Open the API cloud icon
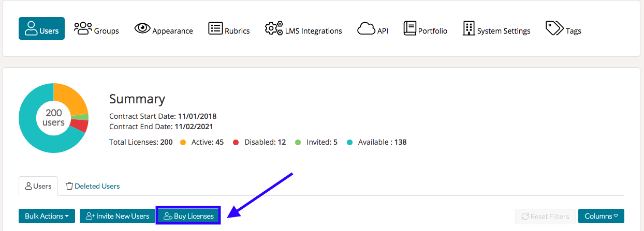Viewport: 644px width, 231px height. 366,29
